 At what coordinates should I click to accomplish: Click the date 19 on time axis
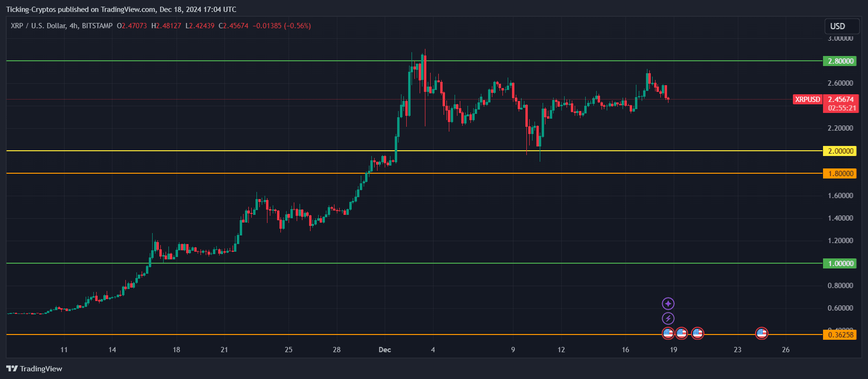tap(673, 350)
